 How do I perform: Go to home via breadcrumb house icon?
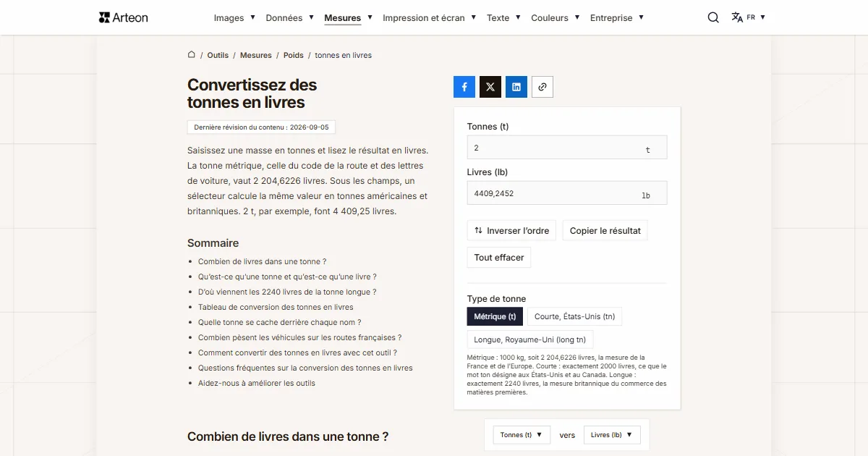click(x=192, y=54)
